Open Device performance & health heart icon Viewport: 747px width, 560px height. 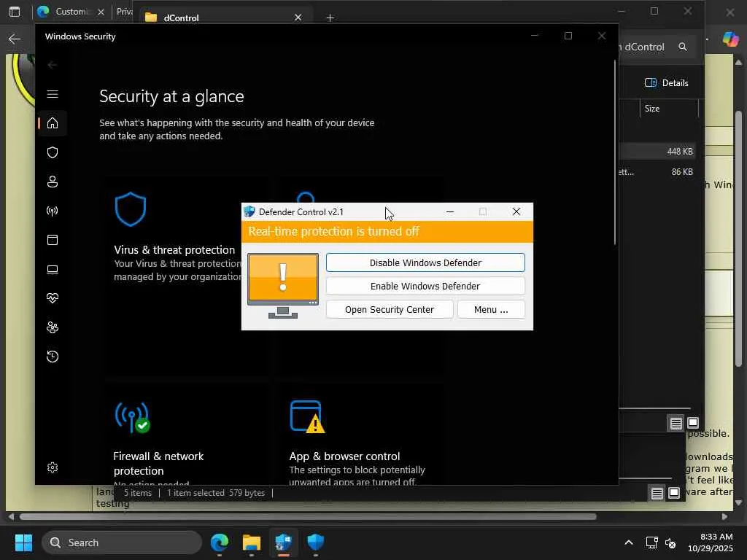[x=53, y=298]
